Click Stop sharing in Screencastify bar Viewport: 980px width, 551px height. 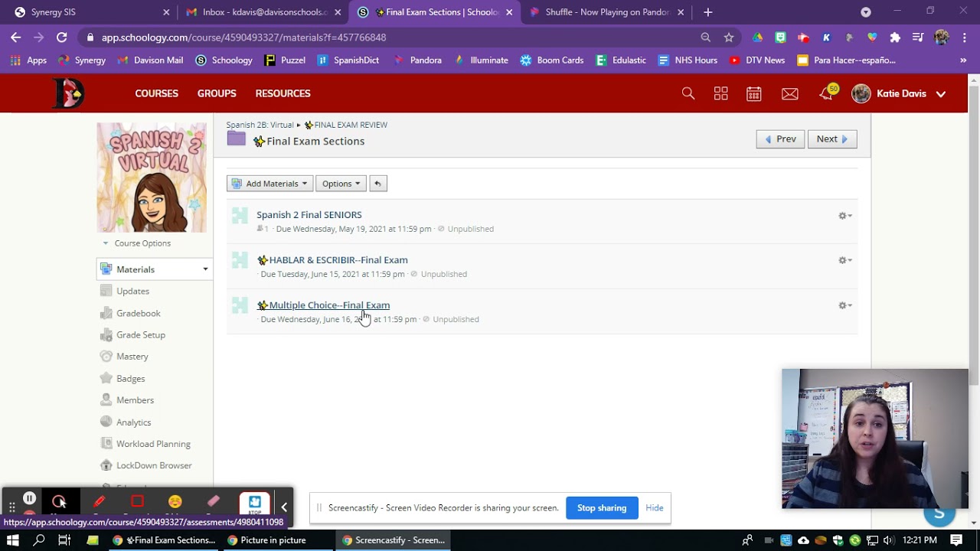click(x=602, y=508)
